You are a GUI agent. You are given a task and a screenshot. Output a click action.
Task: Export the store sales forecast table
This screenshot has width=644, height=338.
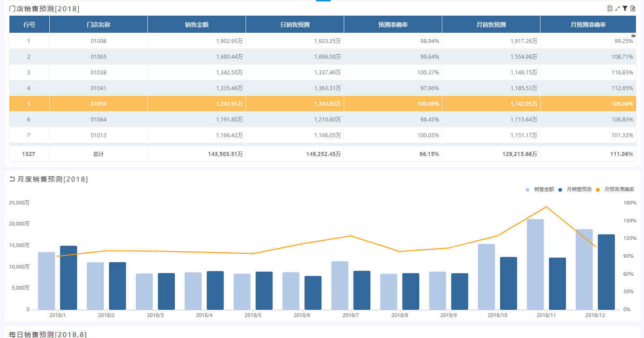(633, 9)
